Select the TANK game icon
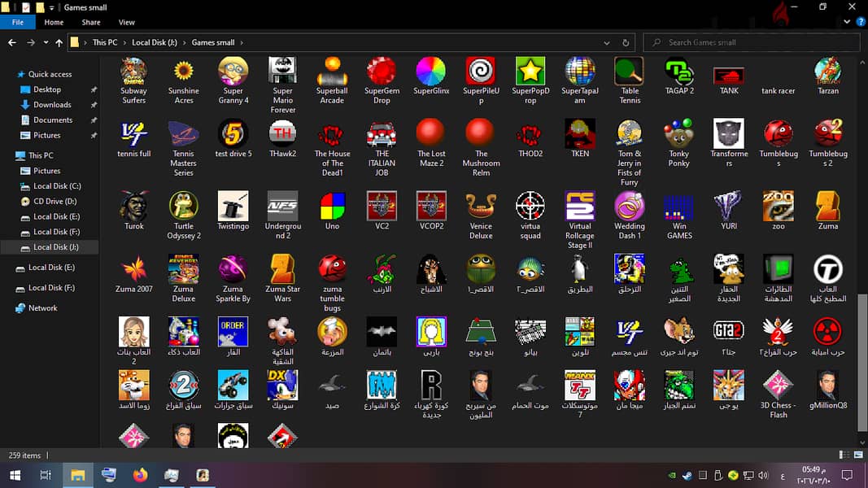868x488 pixels. point(729,75)
